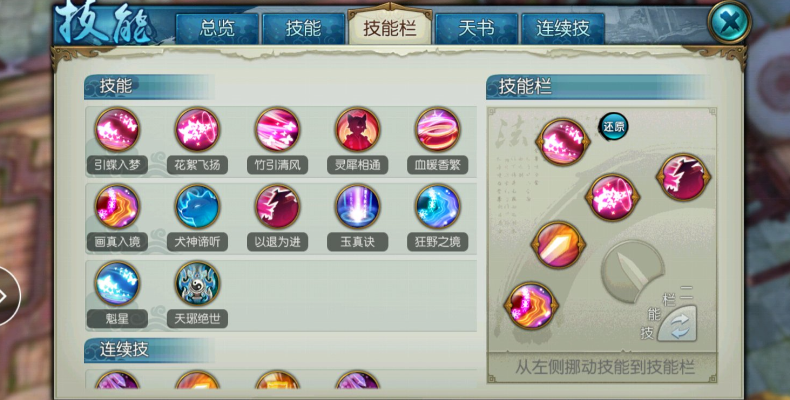Tap the 画真入境 skill in skill list
This screenshot has width=790, height=400.
click(x=117, y=207)
